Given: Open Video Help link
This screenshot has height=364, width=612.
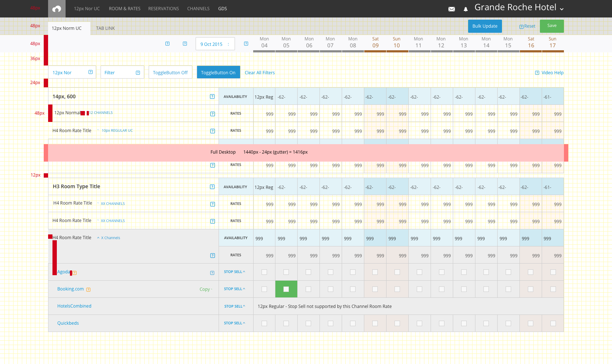Looking at the screenshot, I should [x=549, y=73].
